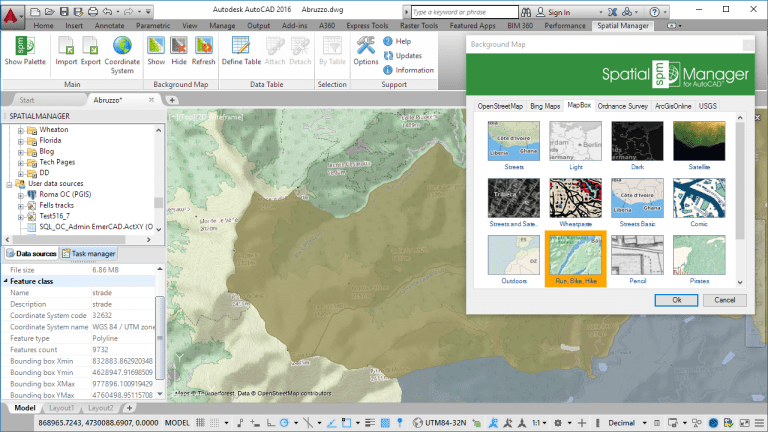
Task: Open the Insert ribbon tab
Action: point(74,25)
